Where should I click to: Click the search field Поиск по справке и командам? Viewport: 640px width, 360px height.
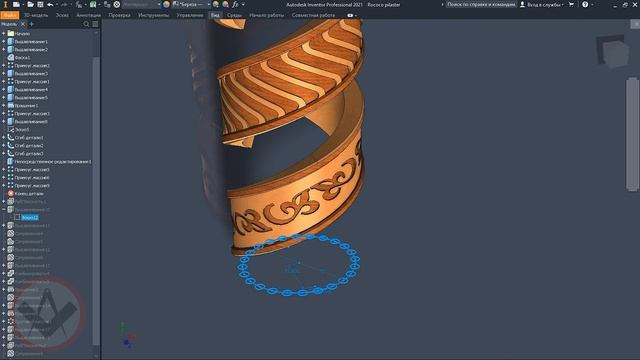pos(481,4)
